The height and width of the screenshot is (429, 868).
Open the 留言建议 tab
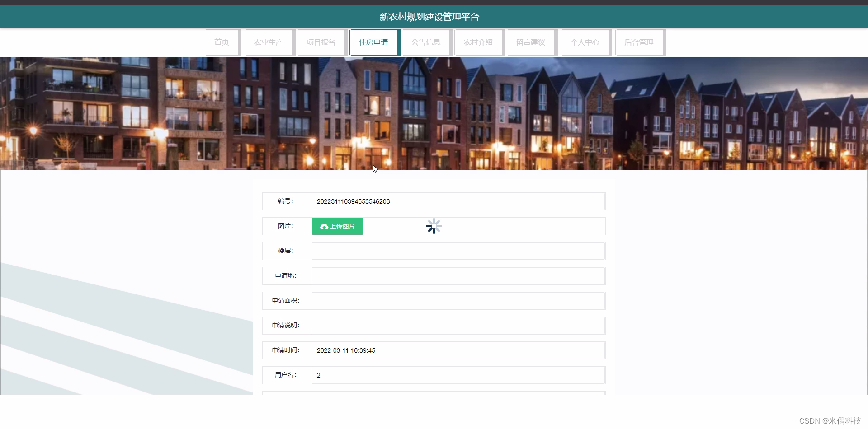(531, 42)
